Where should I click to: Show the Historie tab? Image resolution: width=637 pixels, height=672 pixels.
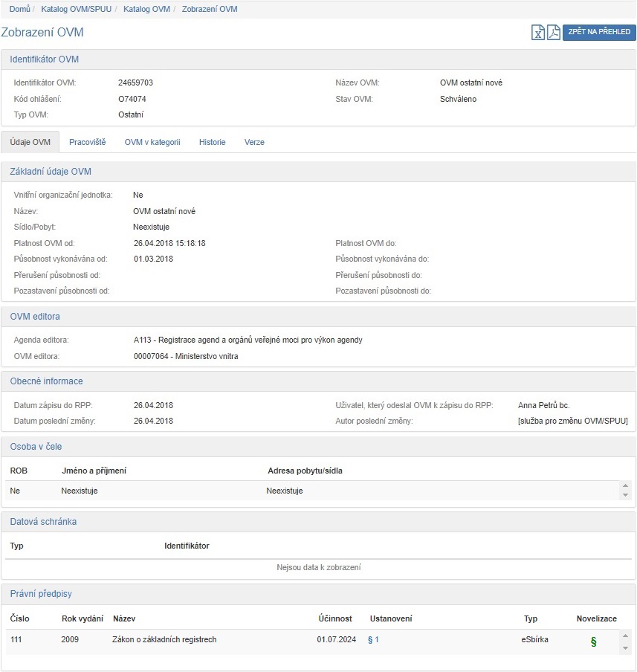[212, 142]
